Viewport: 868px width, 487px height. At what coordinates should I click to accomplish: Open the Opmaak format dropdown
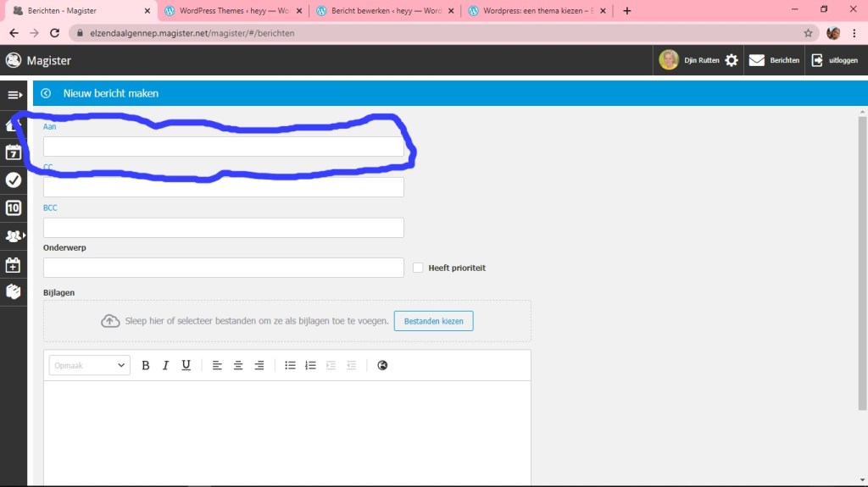pyautogui.click(x=89, y=365)
